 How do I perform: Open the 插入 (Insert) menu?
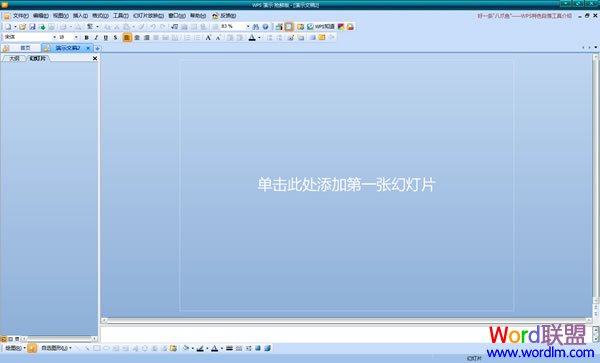click(80, 16)
